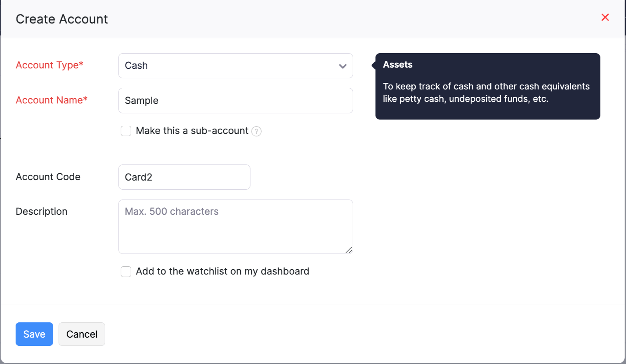Click the 'Make this a sub-account' label text
Viewport: 626px width, 364px height.
click(x=192, y=131)
